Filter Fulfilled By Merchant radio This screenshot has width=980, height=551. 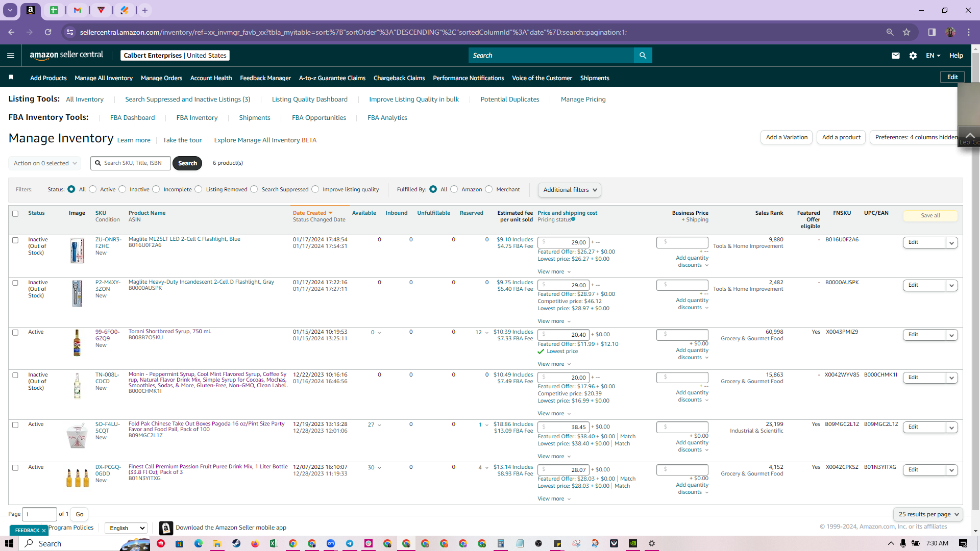point(489,189)
